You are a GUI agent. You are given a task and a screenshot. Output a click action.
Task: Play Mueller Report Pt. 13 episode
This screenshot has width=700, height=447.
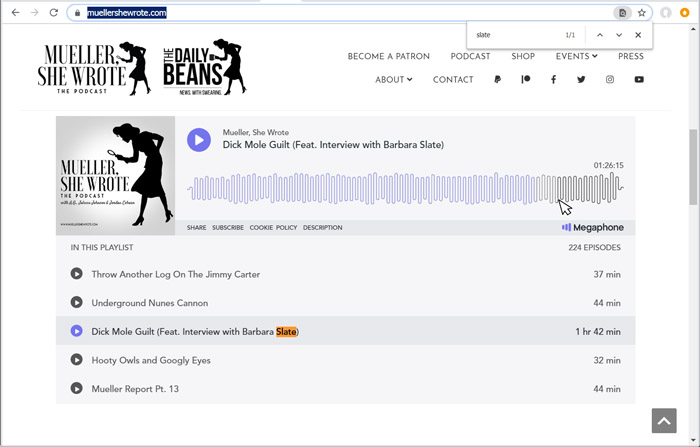(77, 388)
